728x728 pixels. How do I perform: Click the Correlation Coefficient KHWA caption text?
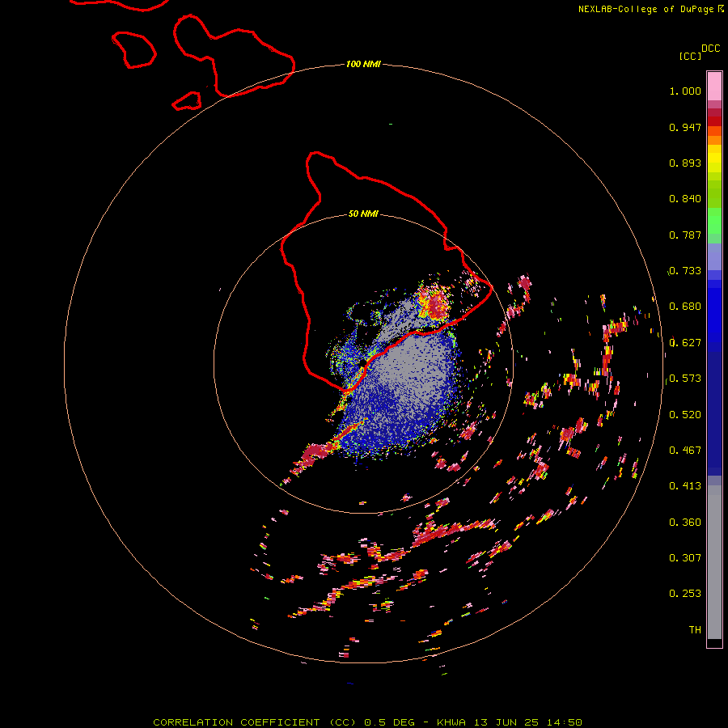click(367, 722)
